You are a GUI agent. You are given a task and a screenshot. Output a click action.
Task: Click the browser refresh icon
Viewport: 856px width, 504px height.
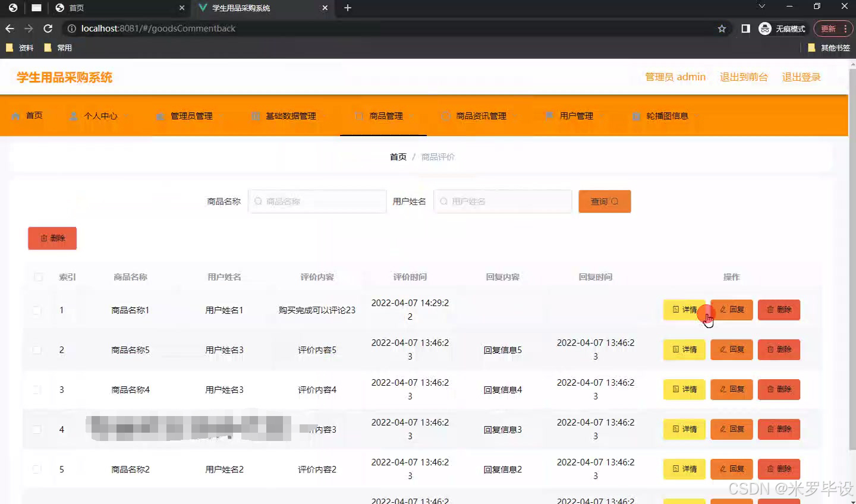pyautogui.click(x=48, y=28)
